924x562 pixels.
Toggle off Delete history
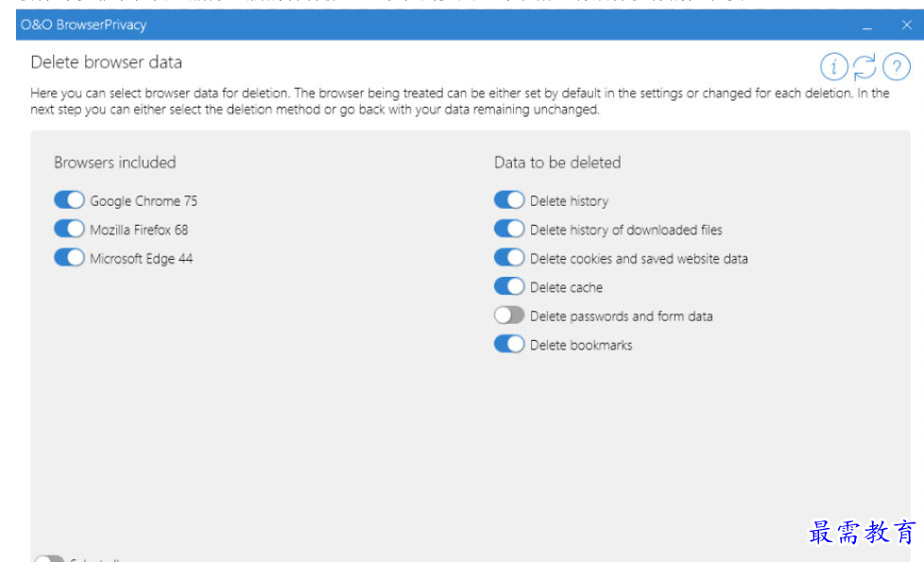tap(509, 200)
